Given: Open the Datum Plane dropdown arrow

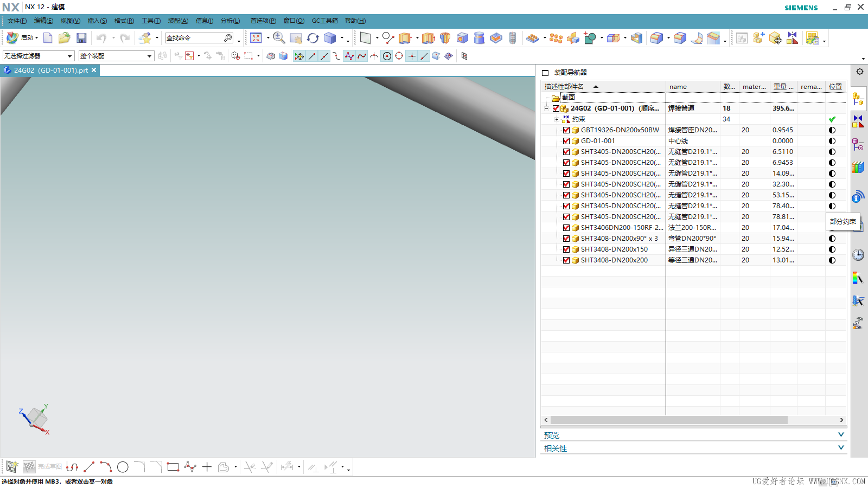Looking at the screenshot, I should click(376, 38).
